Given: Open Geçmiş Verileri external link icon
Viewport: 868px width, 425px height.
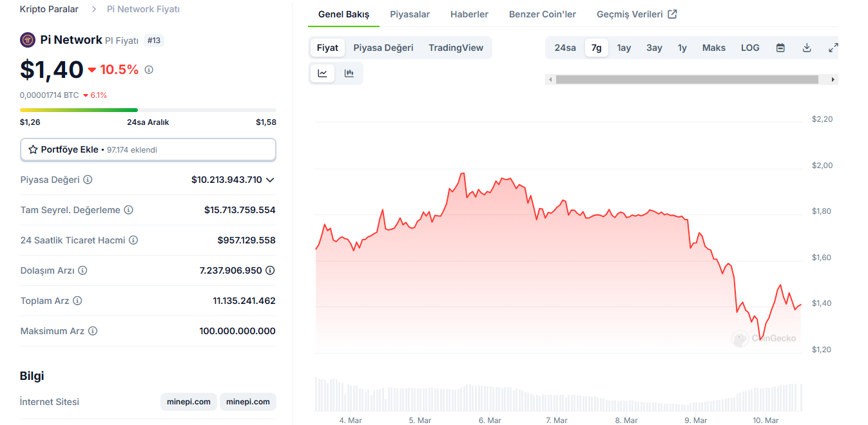Looking at the screenshot, I should [x=672, y=14].
